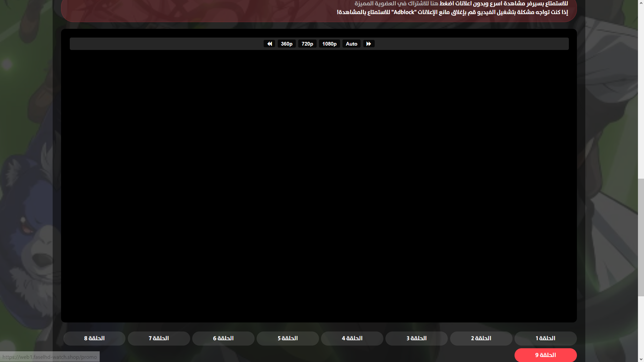Select 360p video quality
Viewport: 644px width, 362px height.
click(x=286, y=44)
